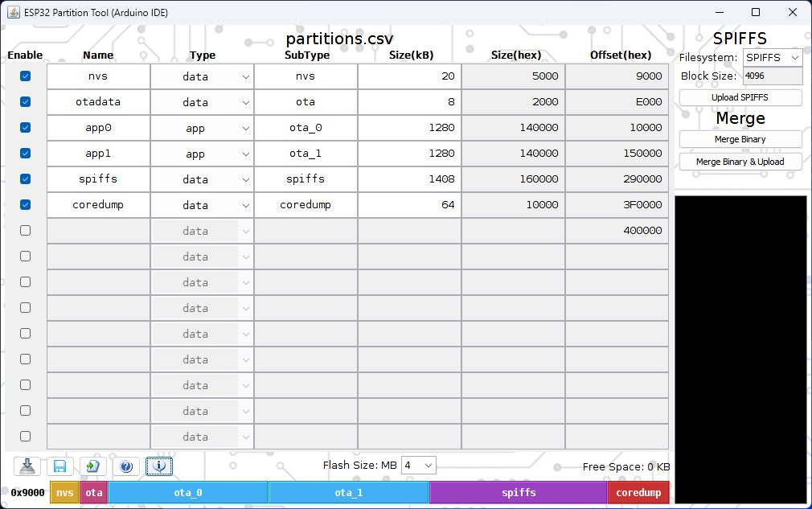Image resolution: width=812 pixels, height=509 pixels.
Task: Click the app1 Name field
Action: [x=98, y=154]
